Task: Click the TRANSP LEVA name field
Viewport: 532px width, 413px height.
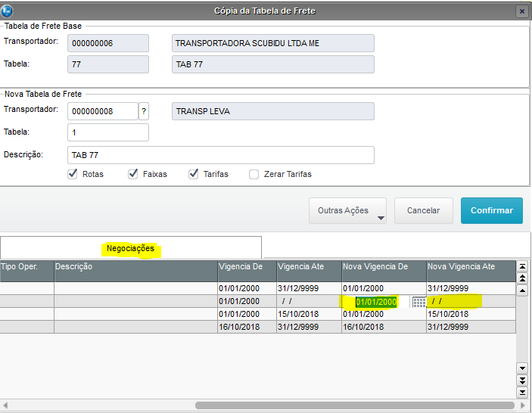Action: point(273,111)
